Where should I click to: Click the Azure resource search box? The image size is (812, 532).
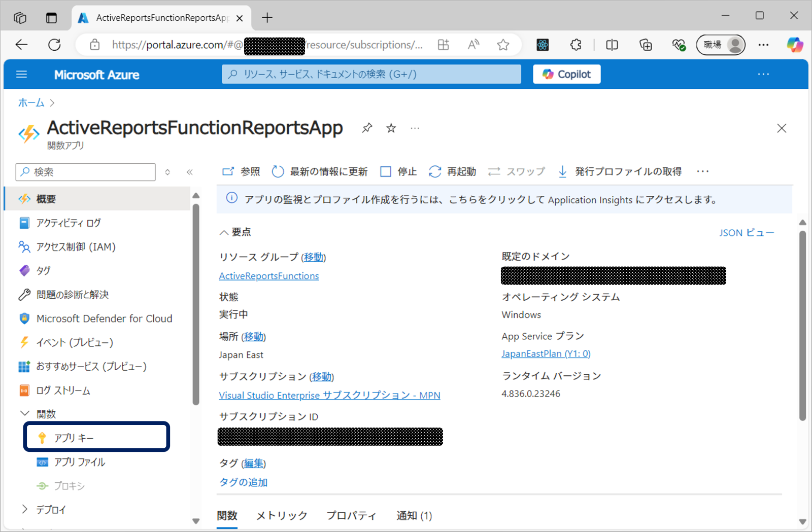(x=371, y=74)
